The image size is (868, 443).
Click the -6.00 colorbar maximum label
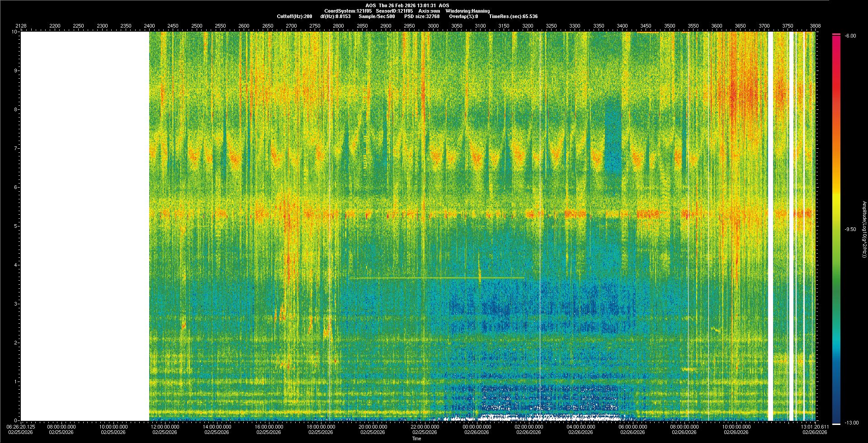coord(850,36)
